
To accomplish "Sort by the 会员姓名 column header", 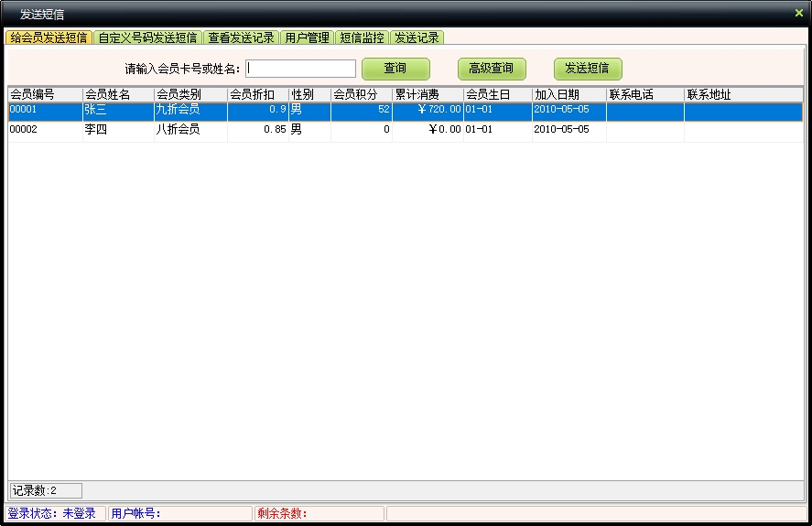I will point(118,94).
